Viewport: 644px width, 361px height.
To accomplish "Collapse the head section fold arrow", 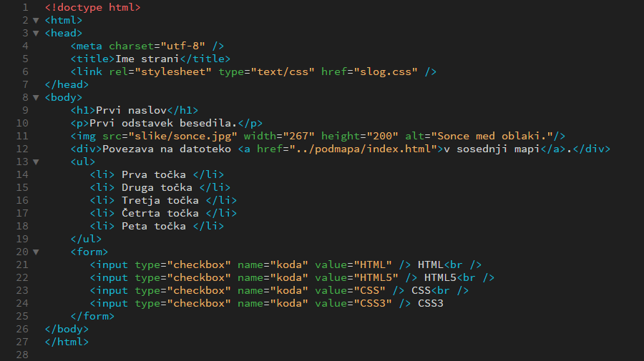I will [36, 33].
